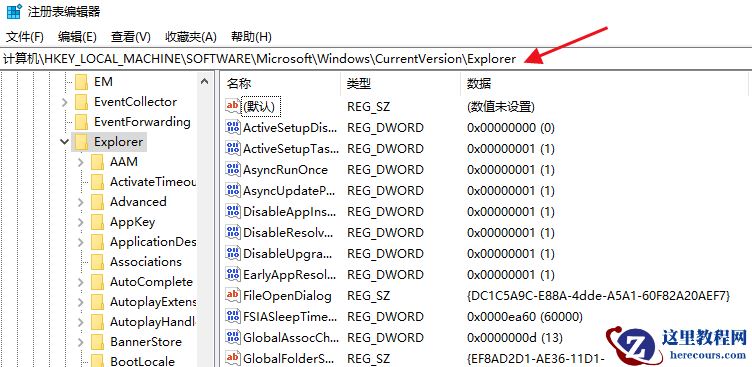Image resolution: width=752 pixels, height=367 pixels.
Task: Select the EventForwarding tree item label
Action: coord(142,122)
